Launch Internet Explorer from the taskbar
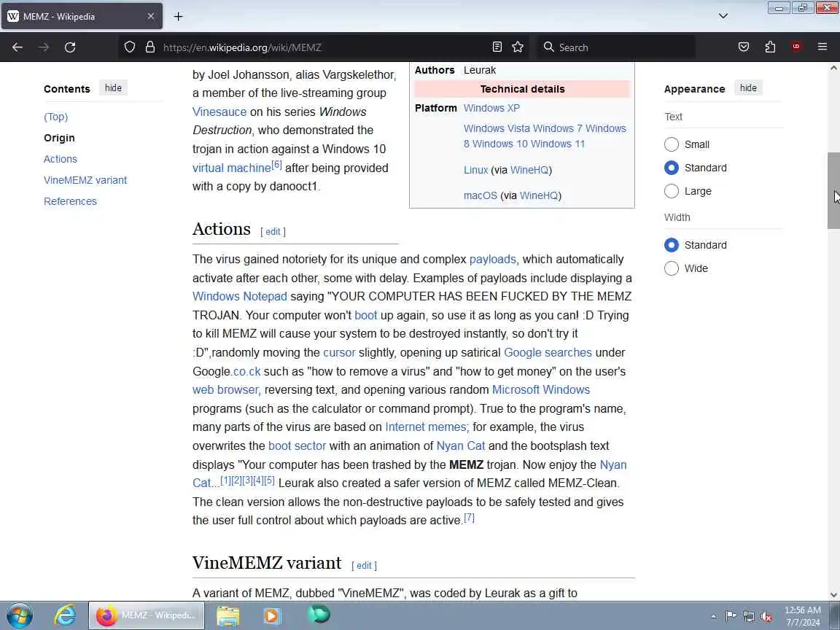The image size is (840, 630). click(65, 615)
